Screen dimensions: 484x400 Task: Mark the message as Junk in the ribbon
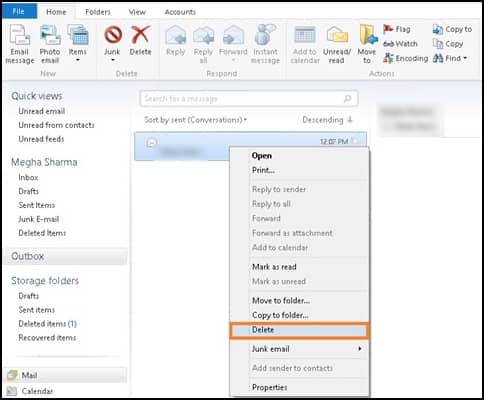click(x=113, y=35)
